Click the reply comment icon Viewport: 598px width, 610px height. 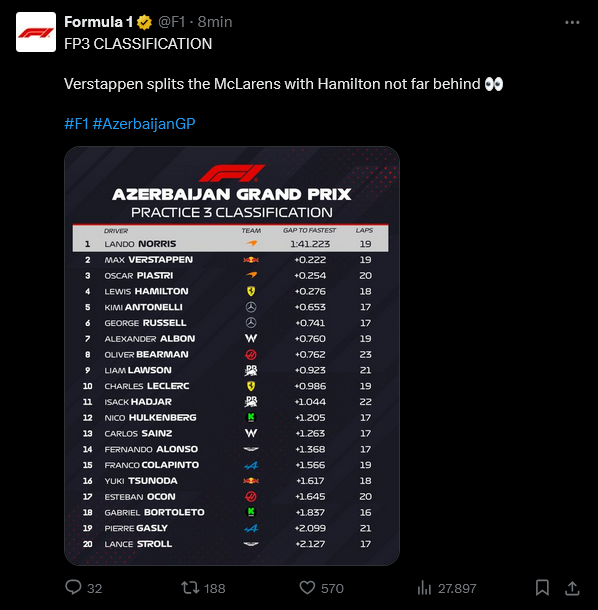point(73,587)
